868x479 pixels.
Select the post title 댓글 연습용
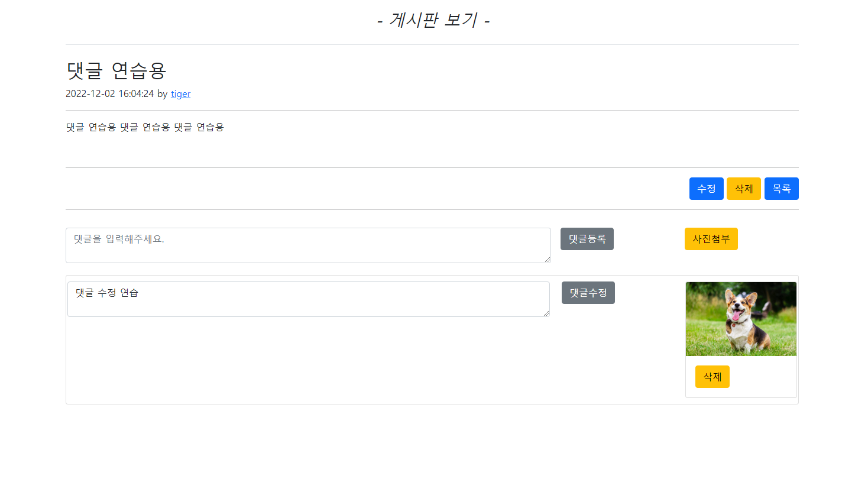[x=116, y=70]
